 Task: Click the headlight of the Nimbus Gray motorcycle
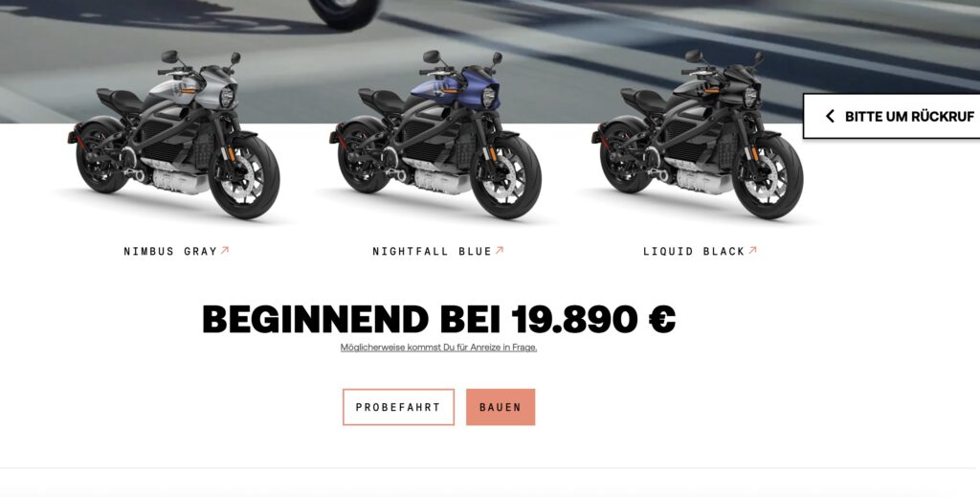coord(227,97)
